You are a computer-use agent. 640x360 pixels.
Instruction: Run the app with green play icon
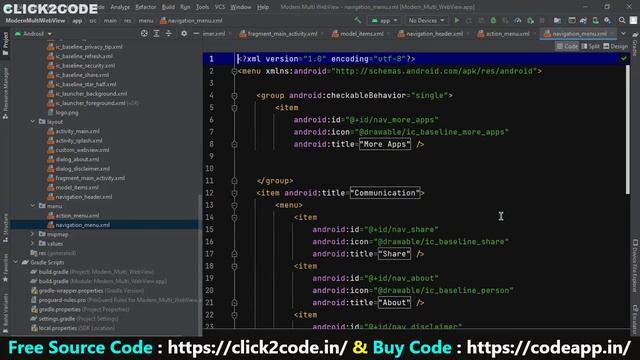pos(457,20)
